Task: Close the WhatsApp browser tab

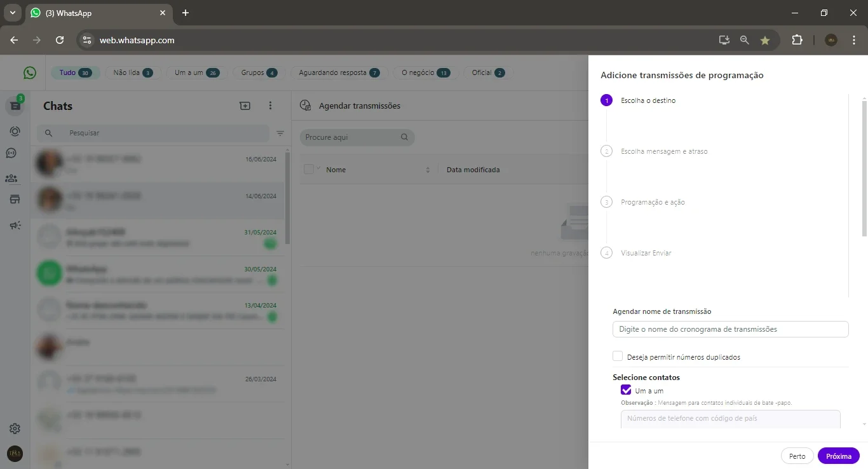Action: click(x=163, y=13)
